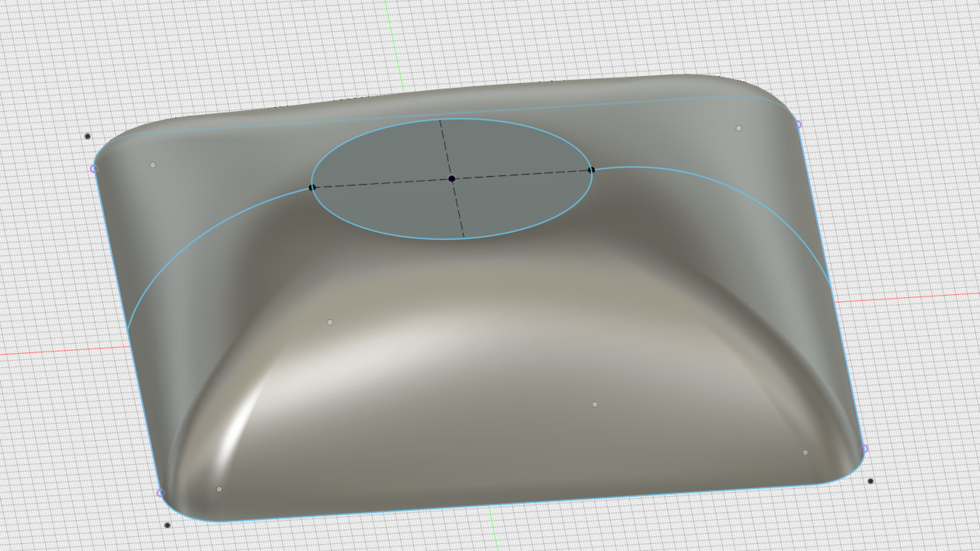Click the purple point at bottom-right corner
980x551 pixels.
(864, 449)
